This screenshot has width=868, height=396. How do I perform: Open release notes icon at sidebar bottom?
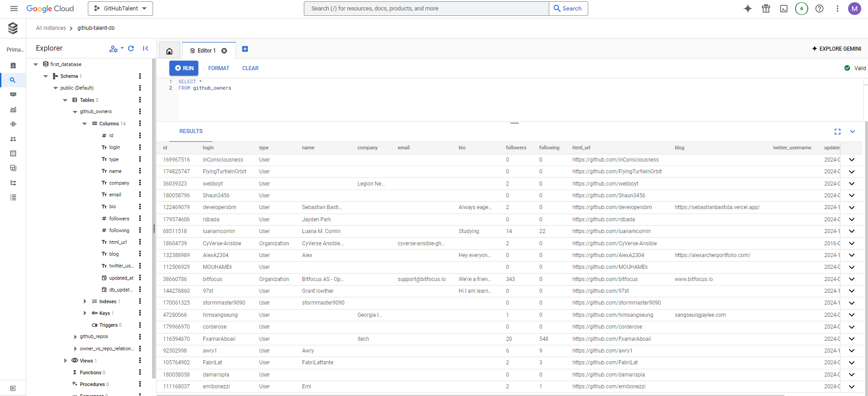pyautogui.click(x=13, y=388)
